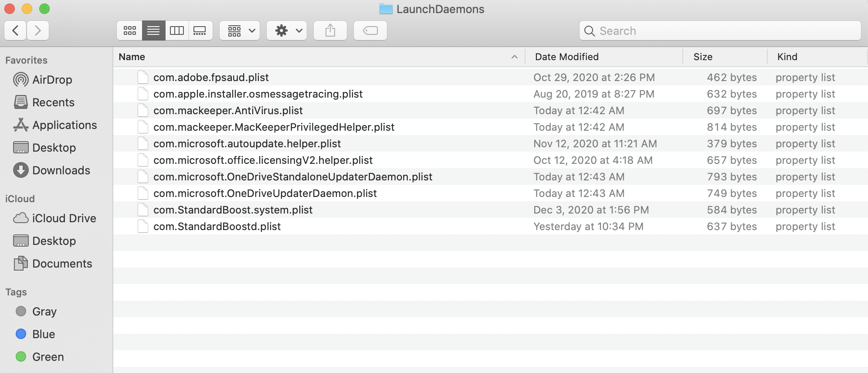Screen dimensions: 868x373
Task: Click the LaunchDaemons window title text
Action: [441, 9]
